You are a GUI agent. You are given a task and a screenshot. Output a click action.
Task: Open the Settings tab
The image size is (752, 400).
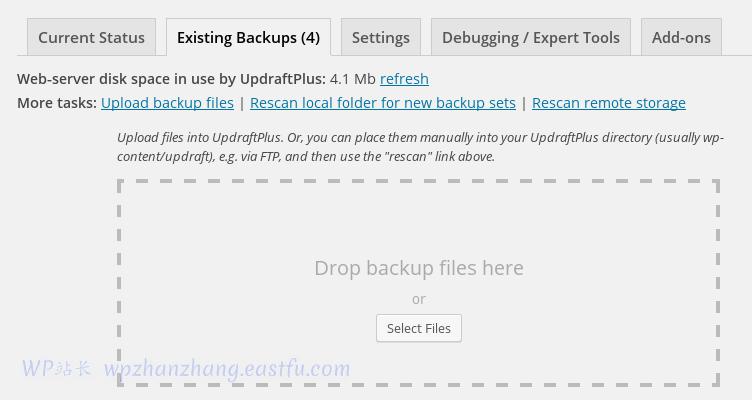pyautogui.click(x=380, y=38)
